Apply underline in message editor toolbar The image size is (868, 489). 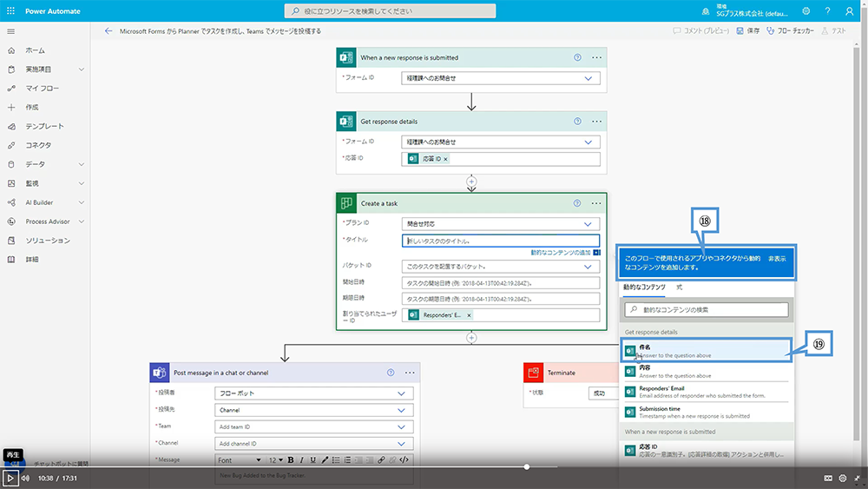tap(312, 460)
